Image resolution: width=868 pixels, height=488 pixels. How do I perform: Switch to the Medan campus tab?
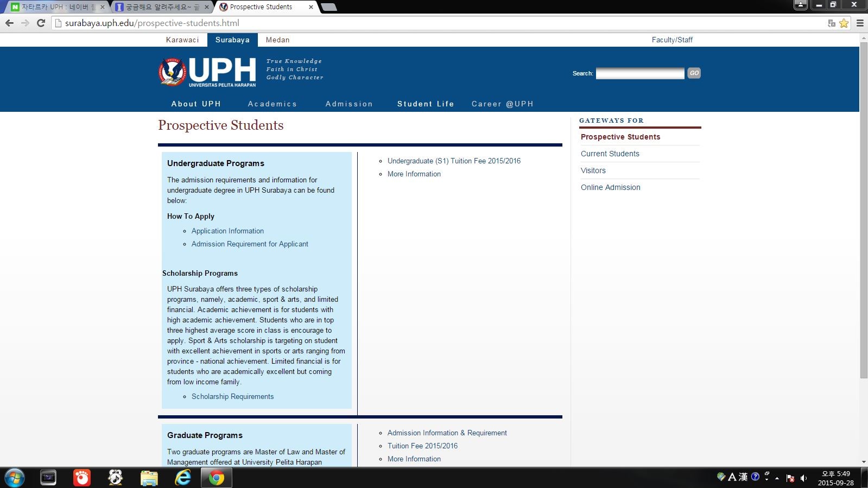tap(277, 40)
